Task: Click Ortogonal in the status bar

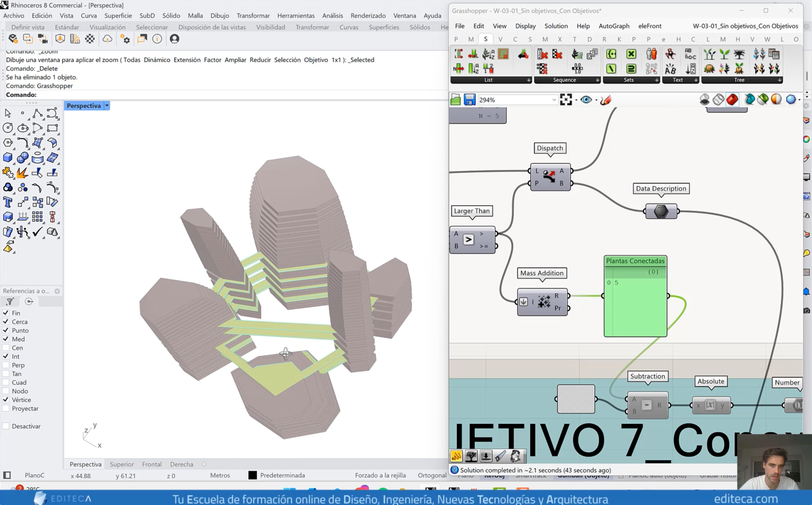Action: (432, 475)
